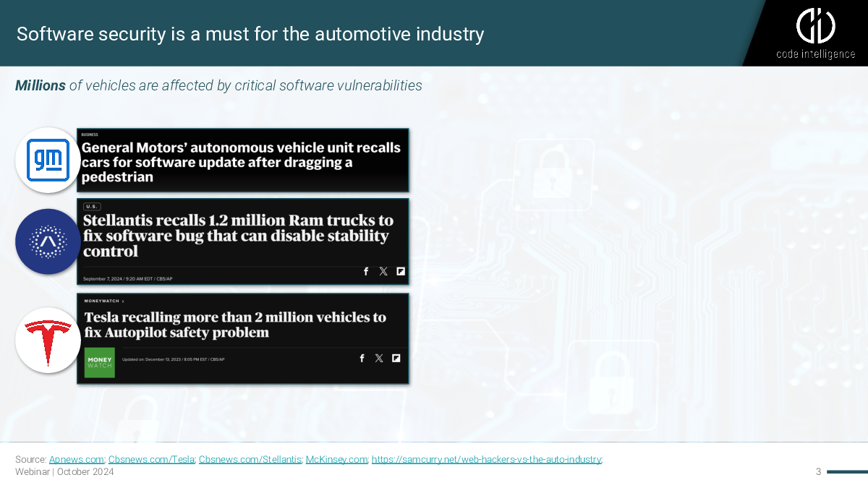The width and height of the screenshot is (868, 488).
Task: Open the Cbsnews.com/Tesla source link
Action: (x=151, y=460)
